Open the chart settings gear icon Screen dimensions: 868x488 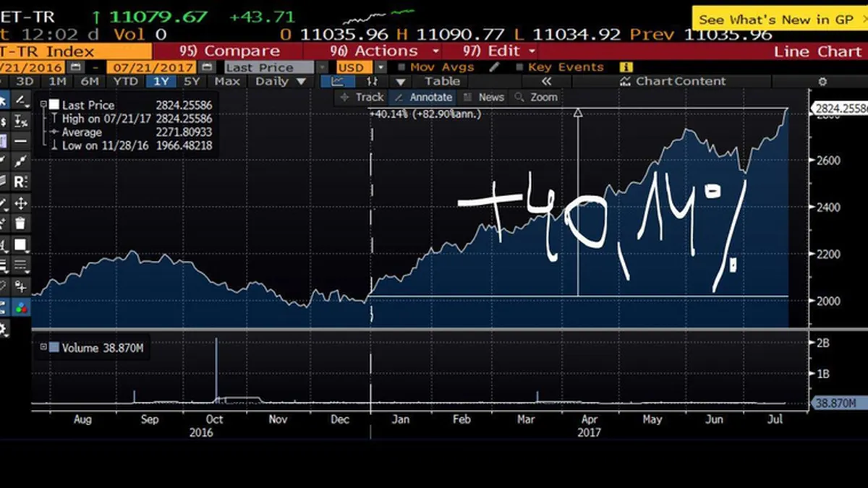(822, 82)
